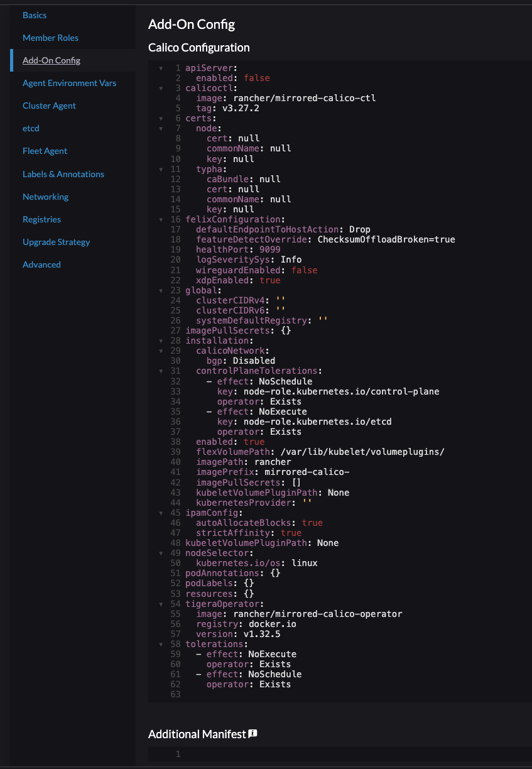This screenshot has width=532, height=769.
Task: Click the 'clusterCIDRv4' line
Action: pos(241,300)
